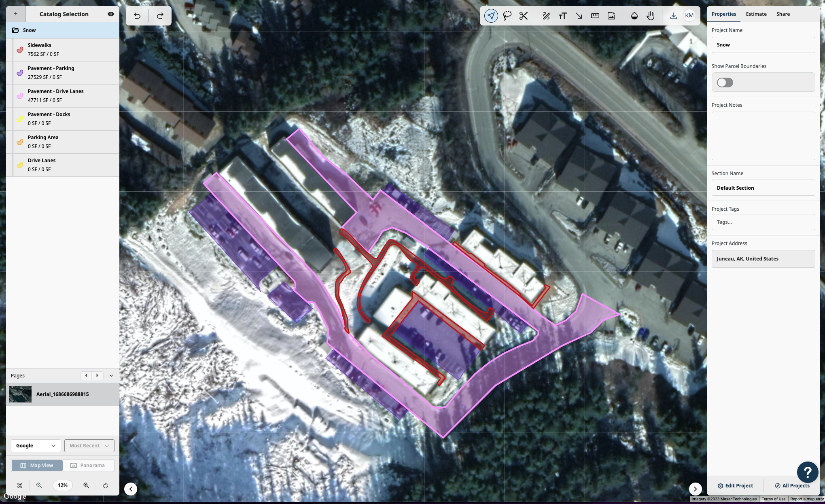Image resolution: width=825 pixels, height=504 pixels.
Task: Click the download export icon
Action: tap(673, 16)
